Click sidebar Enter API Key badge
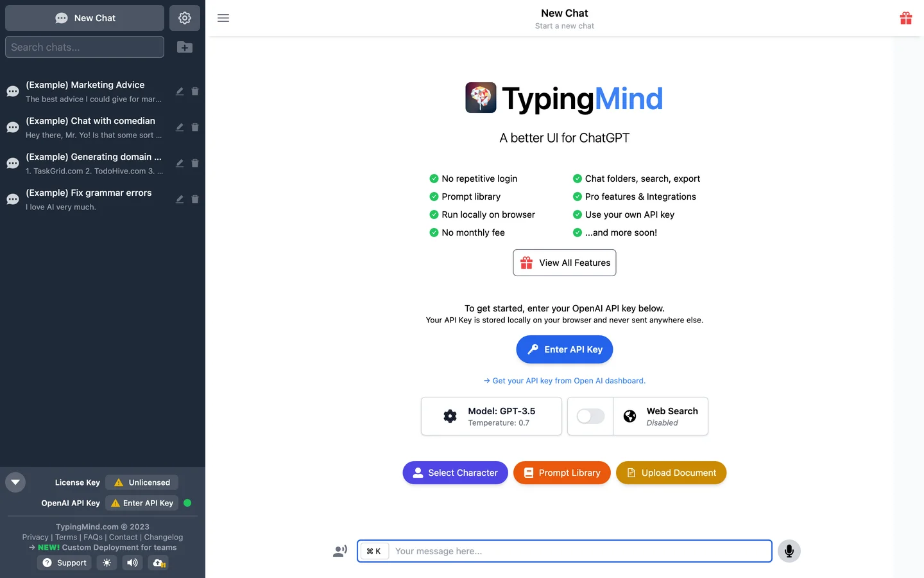This screenshot has height=578, width=924. pyautogui.click(x=142, y=503)
